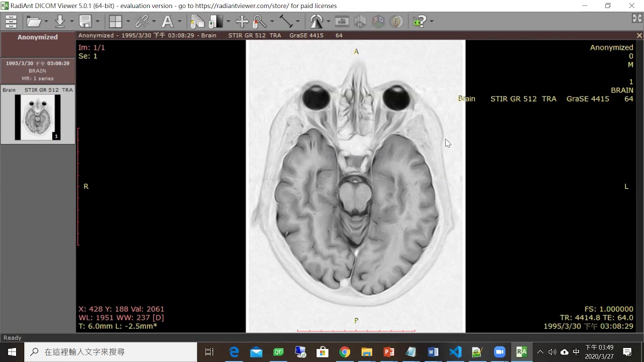Select the 1995/3/30 BRAIN study entry
The image size is (644, 362).
coord(38,71)
